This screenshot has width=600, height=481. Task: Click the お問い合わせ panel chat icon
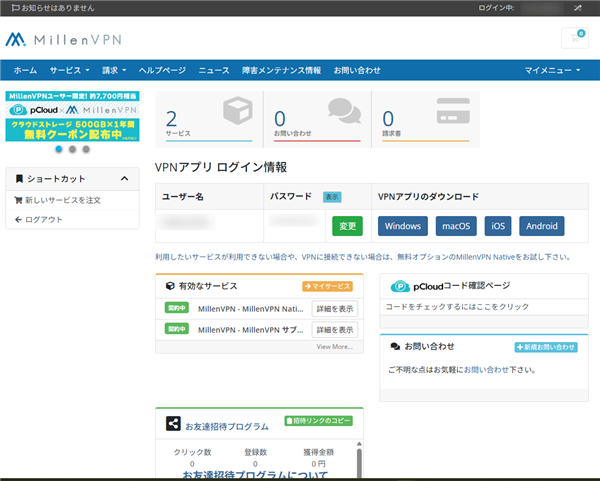(x=395, y=346)
